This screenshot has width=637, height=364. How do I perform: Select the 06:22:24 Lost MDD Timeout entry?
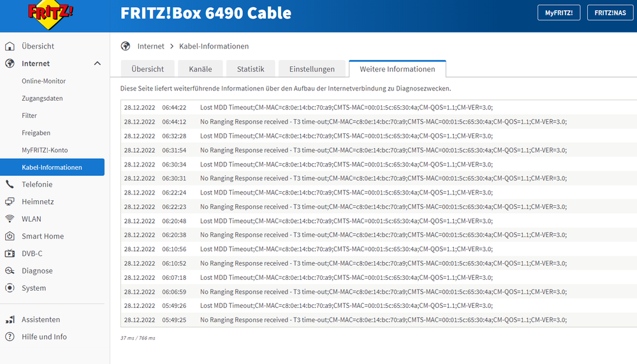(379, 193)
